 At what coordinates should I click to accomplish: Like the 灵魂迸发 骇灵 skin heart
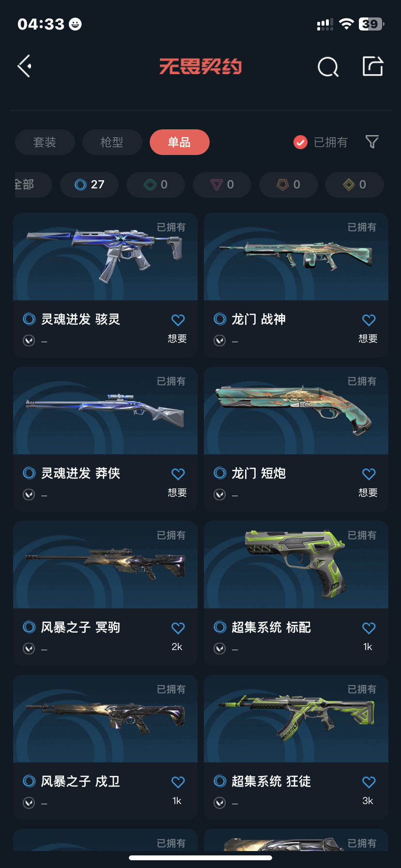tap(178, 320)
